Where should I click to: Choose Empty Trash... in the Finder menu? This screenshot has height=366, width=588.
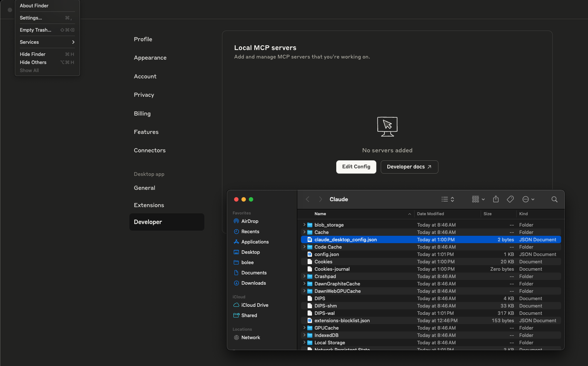coord(47,30)
